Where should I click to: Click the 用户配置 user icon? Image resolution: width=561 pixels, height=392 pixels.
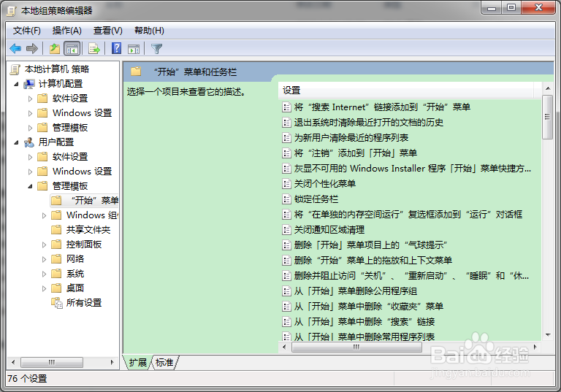click(29, 142)
